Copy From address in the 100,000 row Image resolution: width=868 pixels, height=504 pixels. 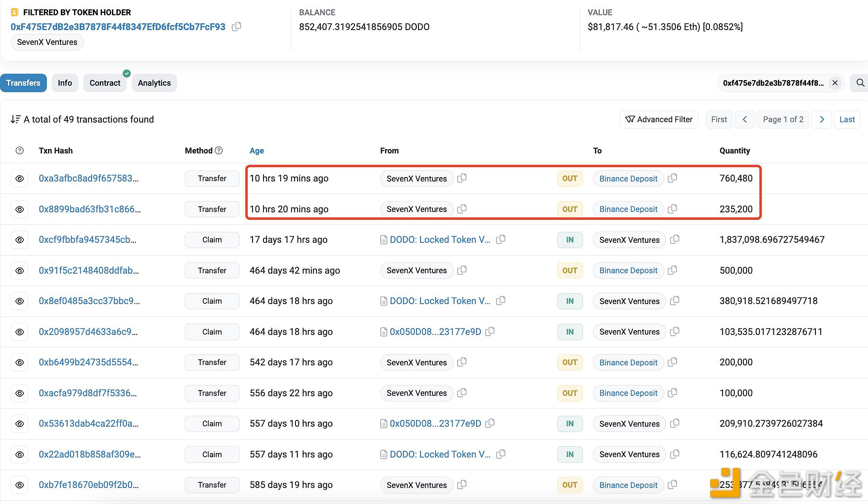(x=462, y=393)
